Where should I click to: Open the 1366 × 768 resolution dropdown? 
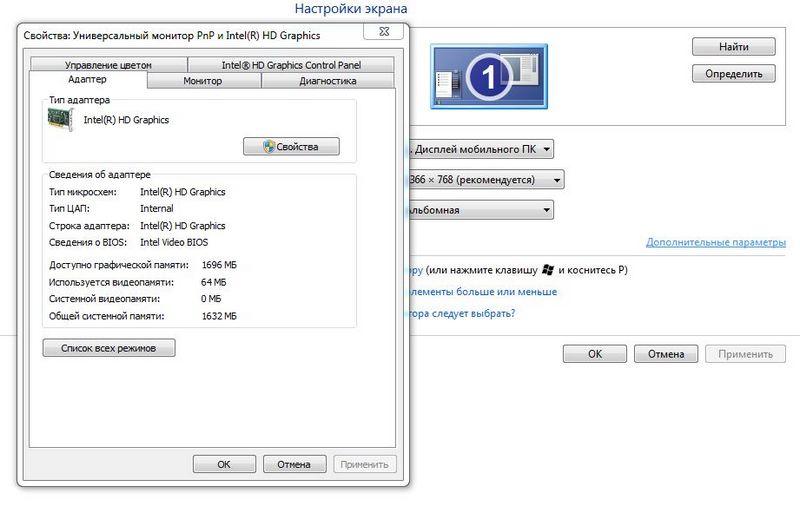(x=486, y=180)
